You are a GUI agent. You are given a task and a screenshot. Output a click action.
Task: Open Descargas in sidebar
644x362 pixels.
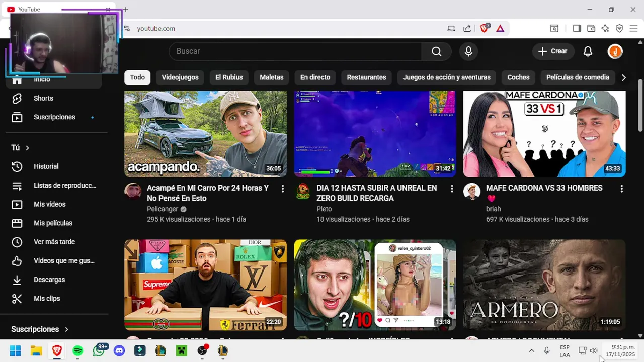click(54, 280)
